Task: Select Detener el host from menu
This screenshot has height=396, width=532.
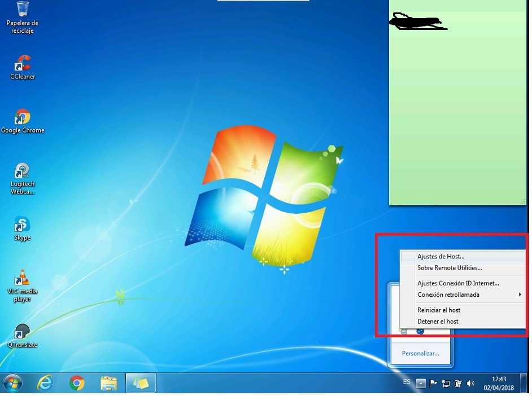Action: 438,322
